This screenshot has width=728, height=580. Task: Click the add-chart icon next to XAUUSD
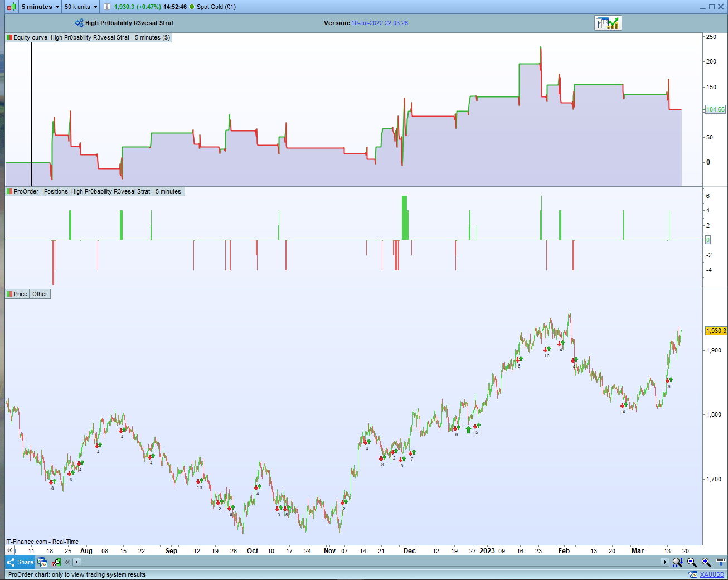click(693, 574)
